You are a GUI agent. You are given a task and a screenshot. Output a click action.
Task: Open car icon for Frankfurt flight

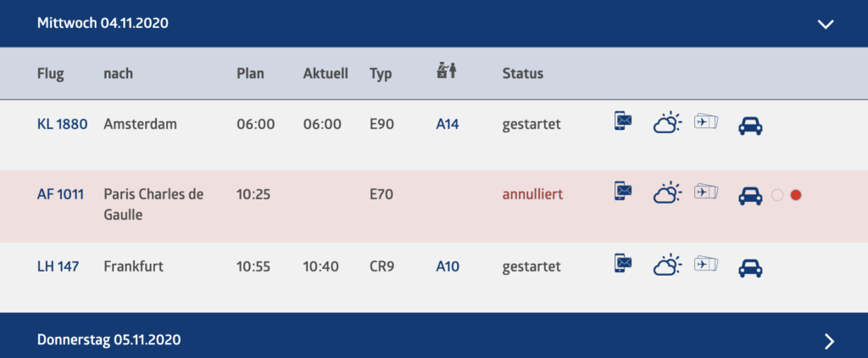coord(749,267)
